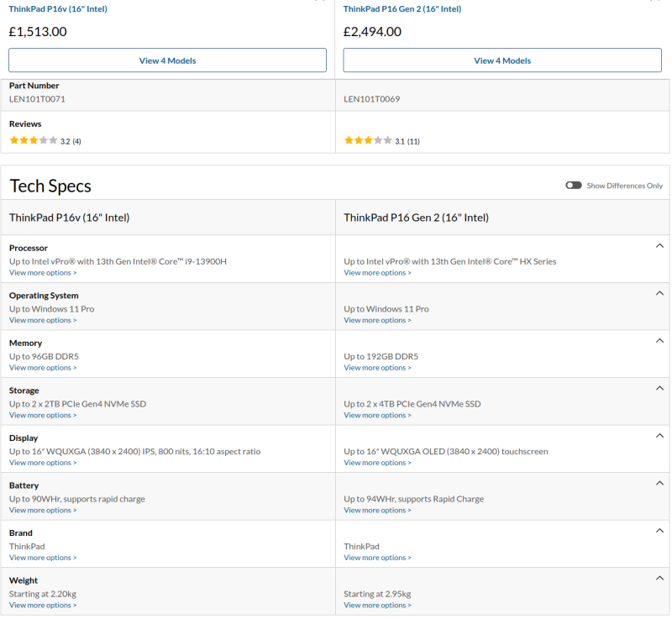The height and width of the screenshot is (619, 672).
Task: Click Up to 2 x 2TB storage text
Action: pyautogui.click(x=77, y=404)
